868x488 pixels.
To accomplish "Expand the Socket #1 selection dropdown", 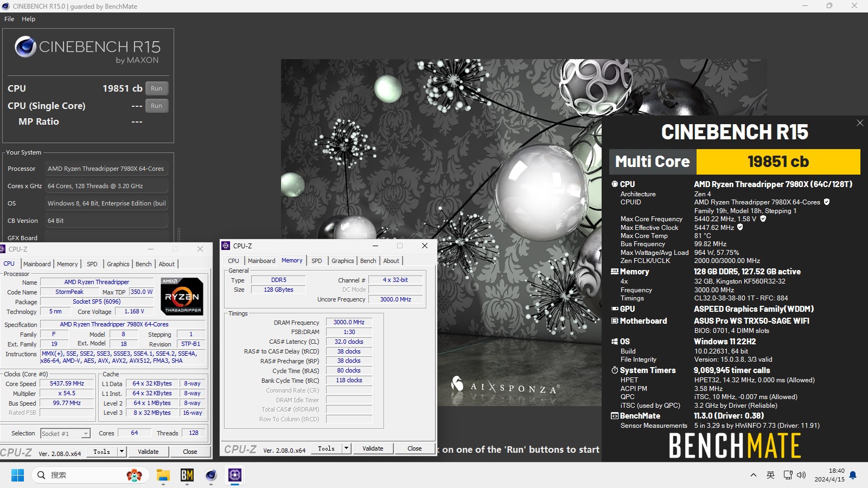I will (x=86, y=434).
